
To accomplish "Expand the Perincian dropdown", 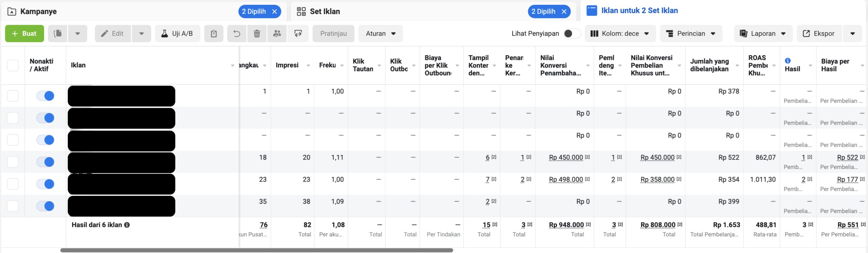I will coord(691,34).
